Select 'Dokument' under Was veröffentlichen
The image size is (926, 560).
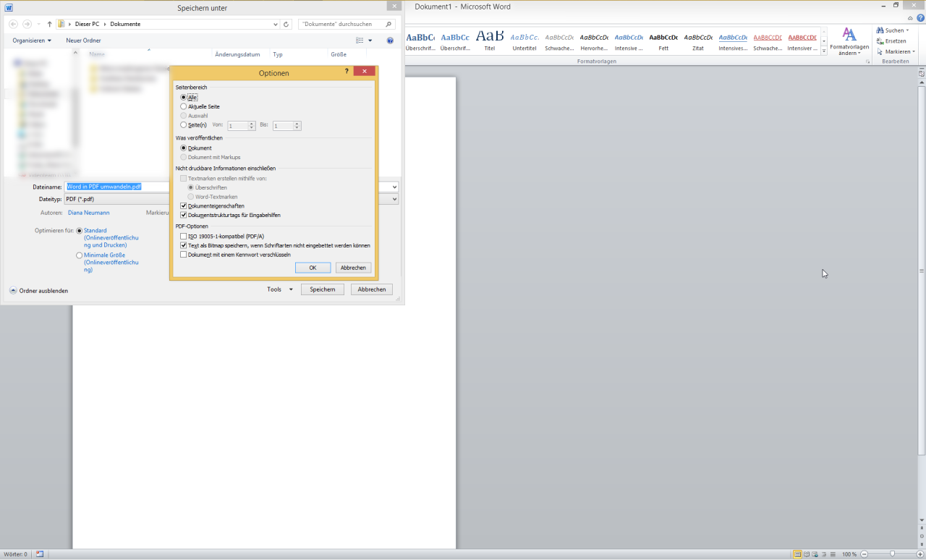(x=184, y=148)
